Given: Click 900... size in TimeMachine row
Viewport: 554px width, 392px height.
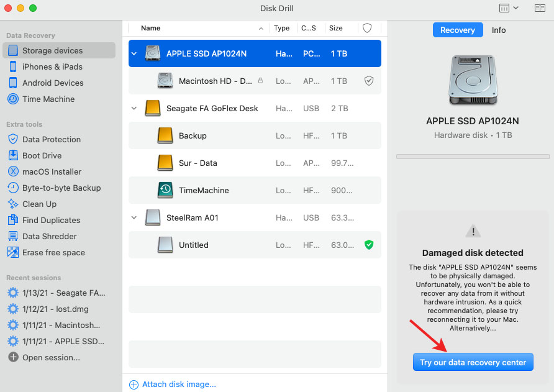Looking at the screenshot, I should coord(342,190).
